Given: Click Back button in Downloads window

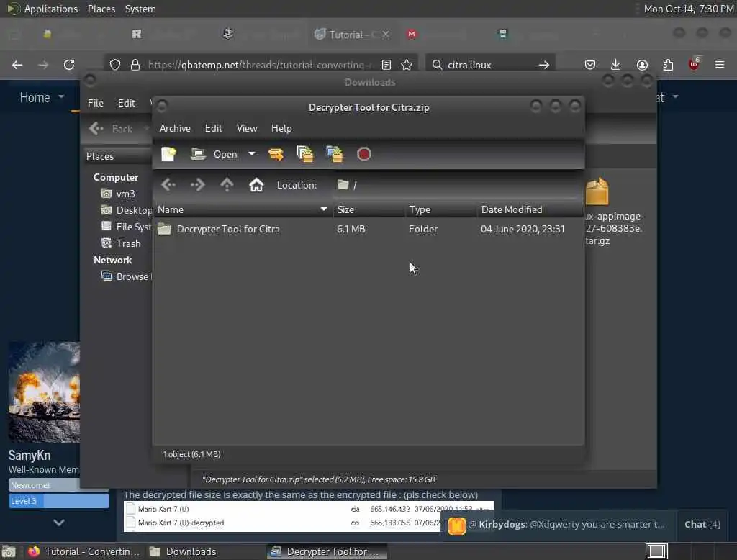Looking at the screenshot, I should tap(111, 129).
